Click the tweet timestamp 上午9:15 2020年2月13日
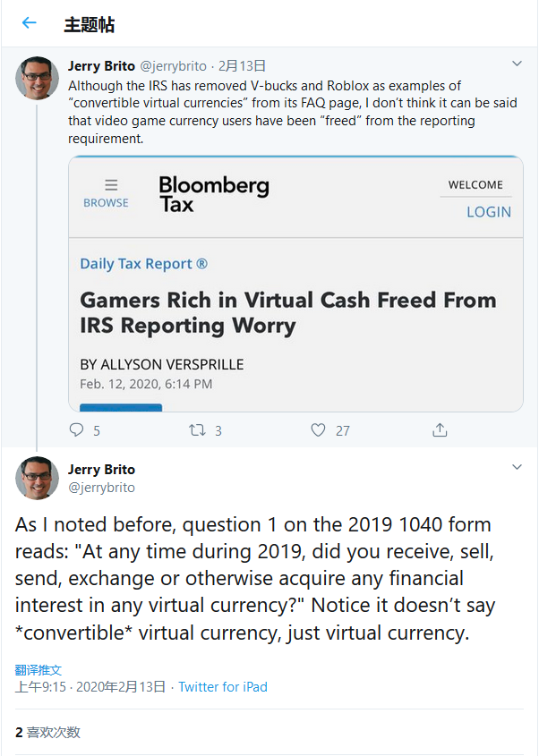 pos(90,687)
